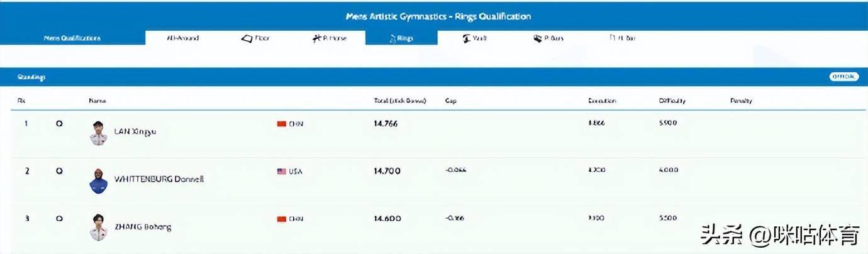Click China flag next to LAN Xingyu
Viewport: 868px width, 254px height.
(x=282, y=124)
